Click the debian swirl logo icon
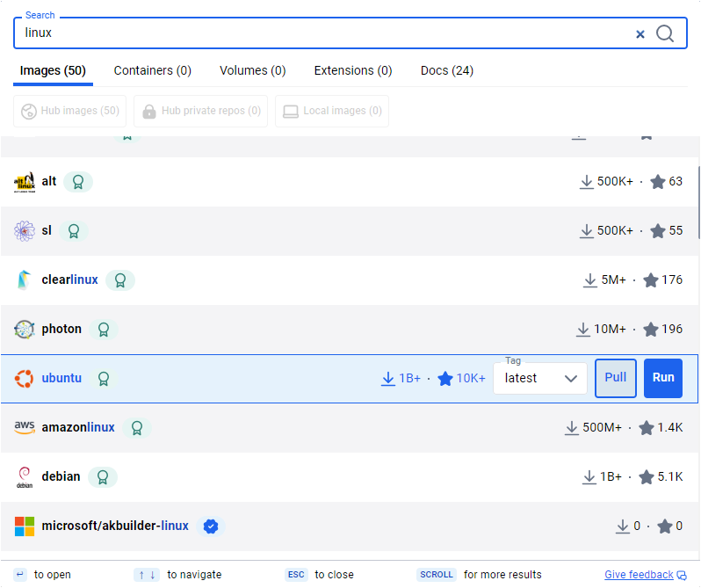This screenshot has width=701, height=588. [25, 477]
